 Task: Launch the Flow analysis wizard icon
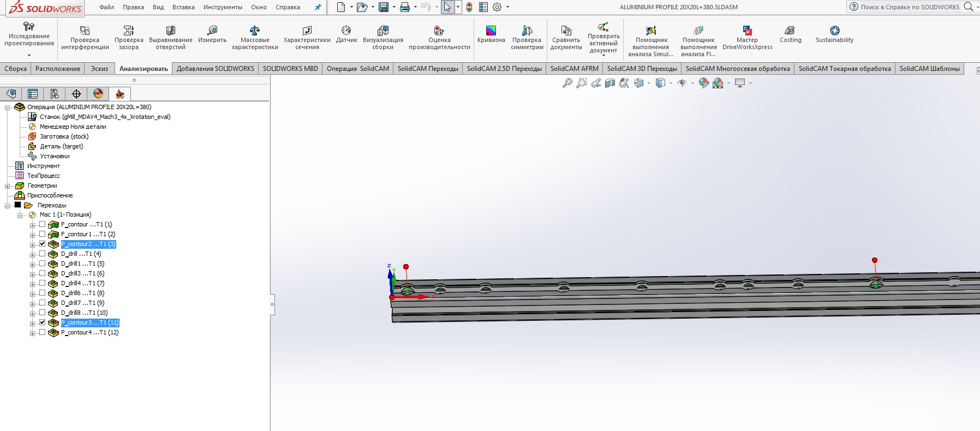coord(698,31)
